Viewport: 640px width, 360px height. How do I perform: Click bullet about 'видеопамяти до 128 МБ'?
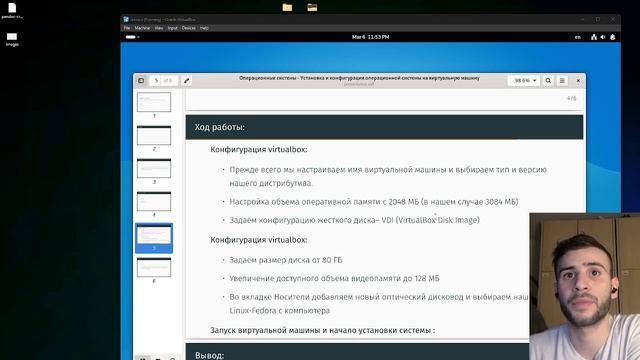click(x=334, y=278)
